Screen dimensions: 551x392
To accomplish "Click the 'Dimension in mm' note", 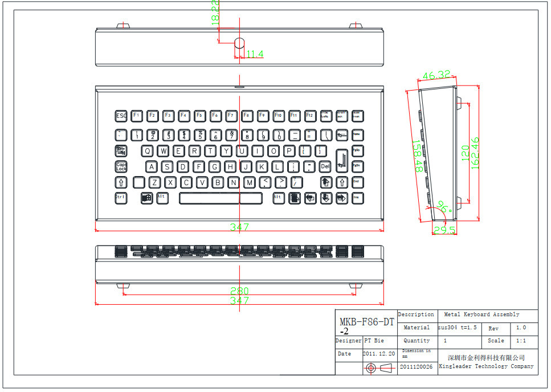I will [x=416, y=353].
